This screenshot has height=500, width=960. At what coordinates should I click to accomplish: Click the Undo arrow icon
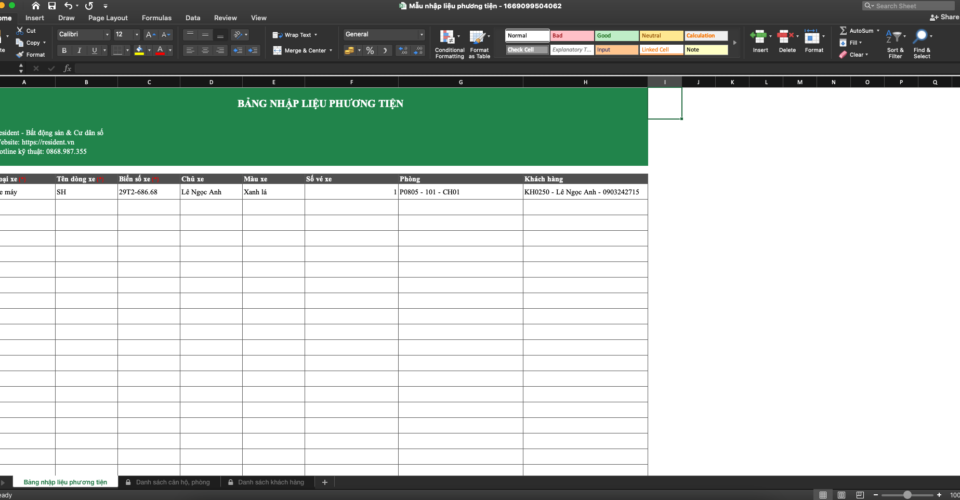(67, 5)
